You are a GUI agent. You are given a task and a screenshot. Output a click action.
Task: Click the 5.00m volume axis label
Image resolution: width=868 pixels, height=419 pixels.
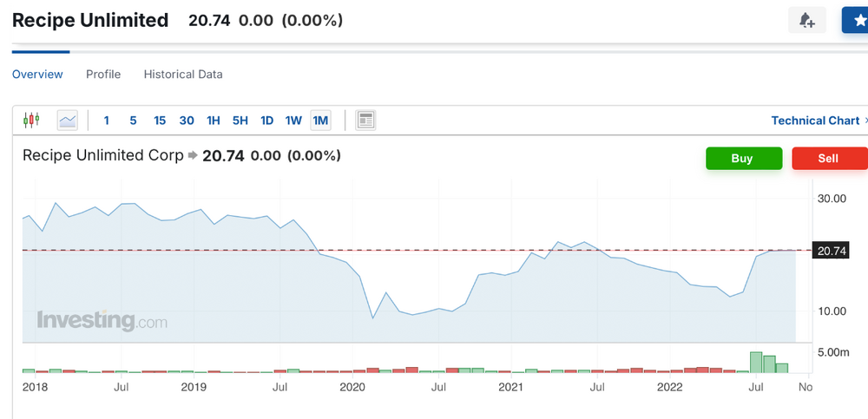click(x=832, y=352)
